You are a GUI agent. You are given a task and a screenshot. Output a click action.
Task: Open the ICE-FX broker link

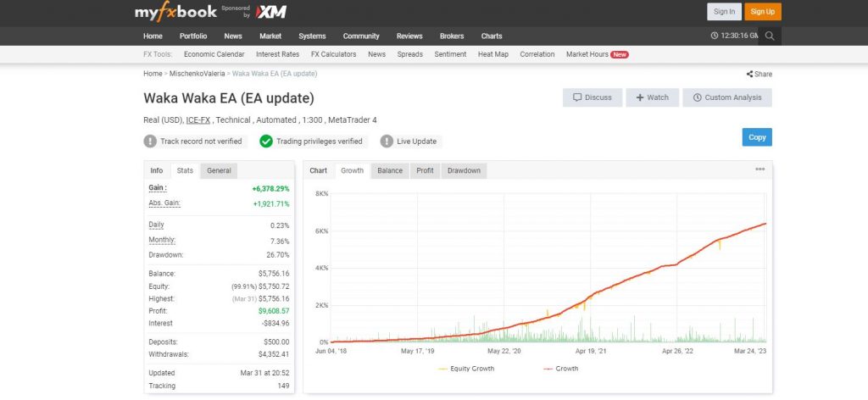(x=198, y=121)
